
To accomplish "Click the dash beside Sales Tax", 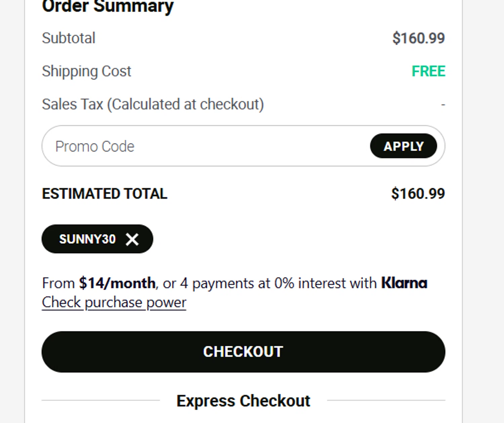I will click(443, 105).
